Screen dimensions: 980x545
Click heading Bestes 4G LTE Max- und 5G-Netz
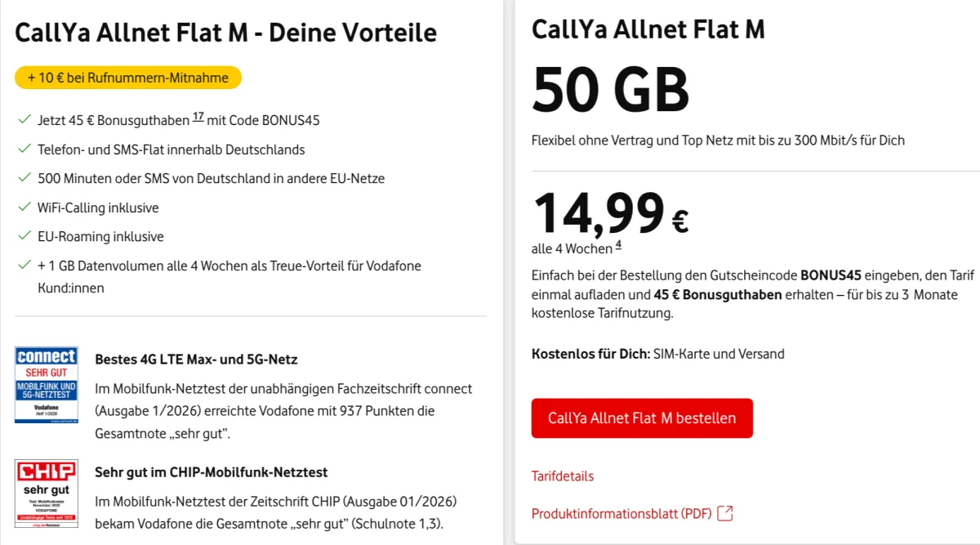click(x=197, y=359)
